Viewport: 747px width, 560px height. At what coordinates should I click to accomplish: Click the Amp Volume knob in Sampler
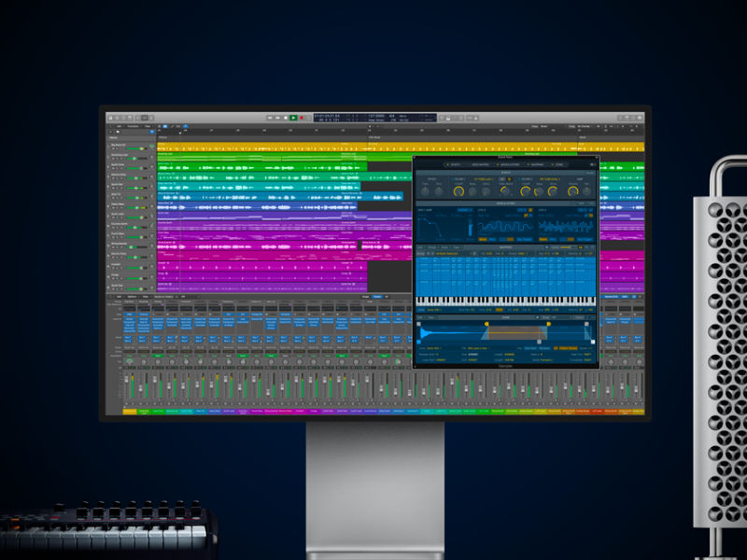tap(573, 191)
